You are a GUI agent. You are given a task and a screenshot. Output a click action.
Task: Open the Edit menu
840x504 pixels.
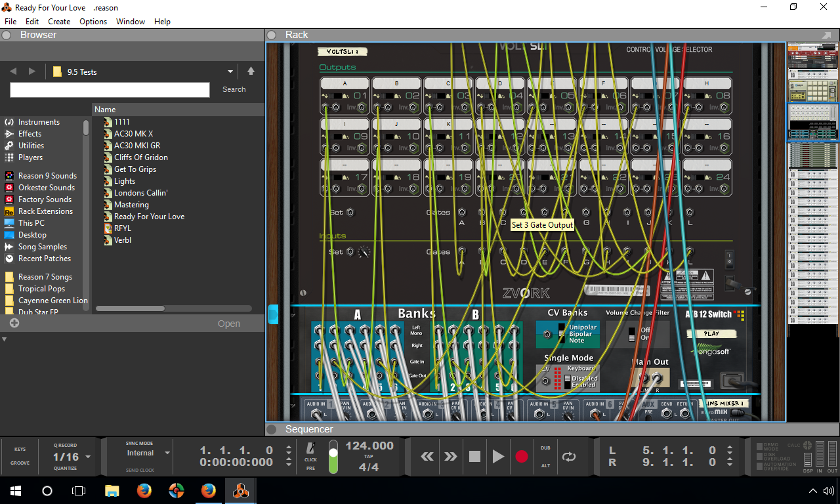pos(32,22)
